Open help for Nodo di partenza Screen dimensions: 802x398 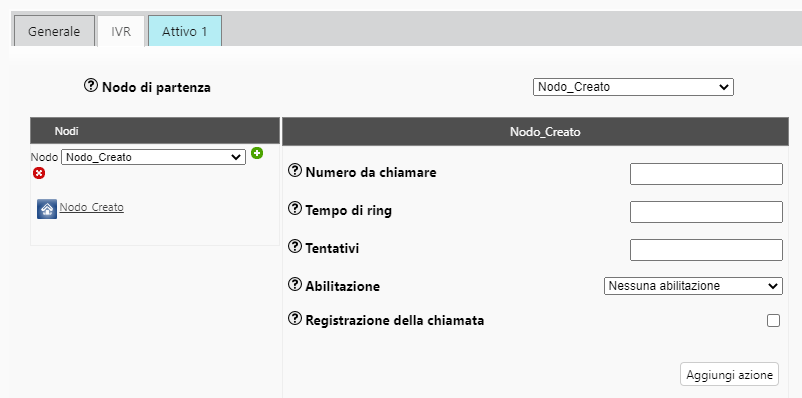pyautogui.click(x=91, y=85)
